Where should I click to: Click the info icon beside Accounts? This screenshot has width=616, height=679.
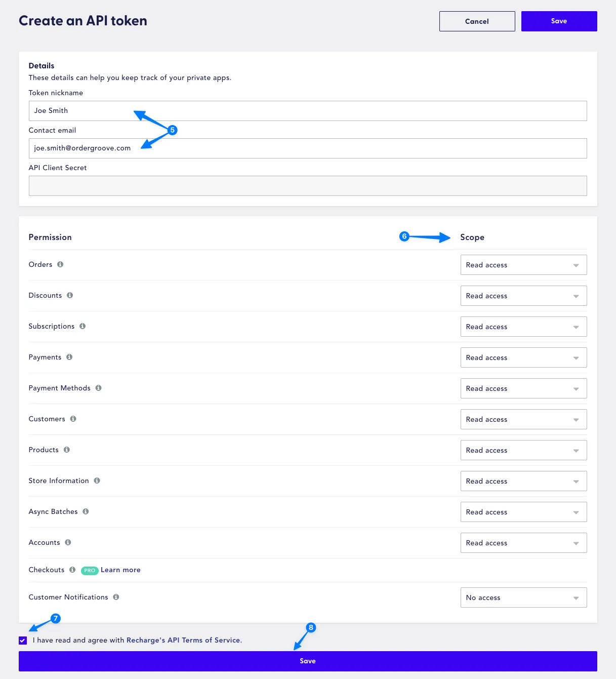(x=68, y=542)
